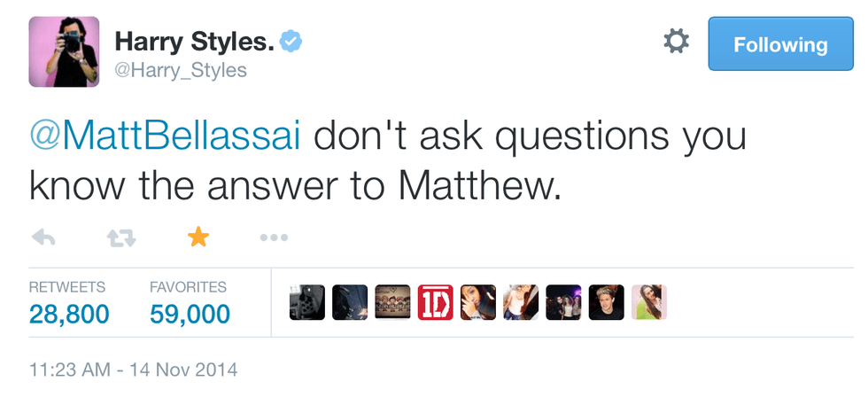View the 59,000 favorites list
The image size is (868, 397).
click(190, 313)
